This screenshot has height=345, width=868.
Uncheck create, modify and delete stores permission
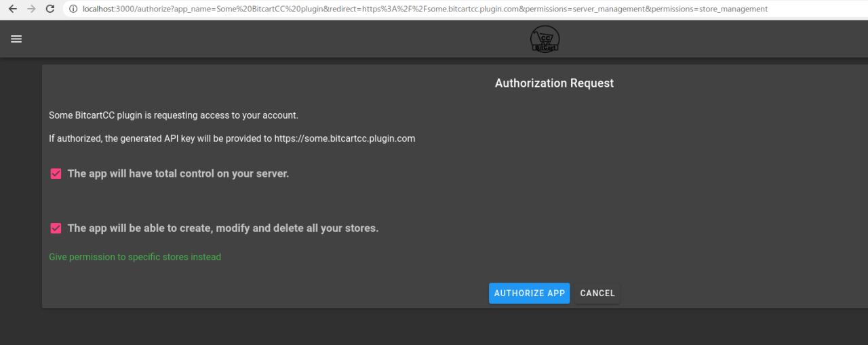(56, 228)
